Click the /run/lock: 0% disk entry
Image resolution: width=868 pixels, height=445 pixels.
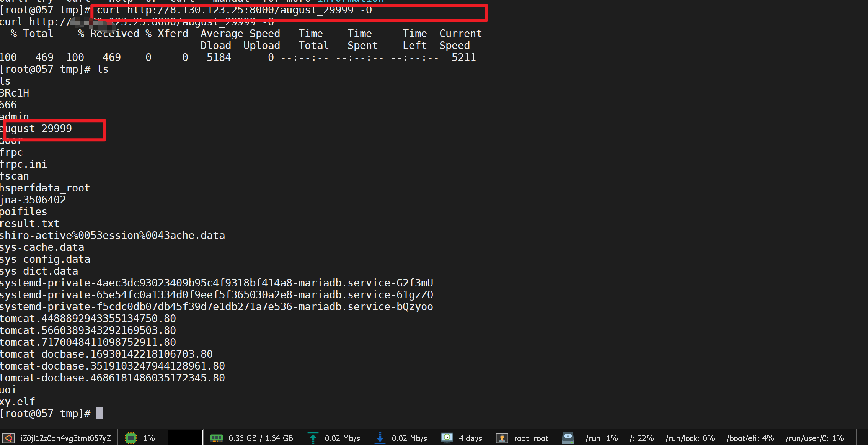point(690,438)
